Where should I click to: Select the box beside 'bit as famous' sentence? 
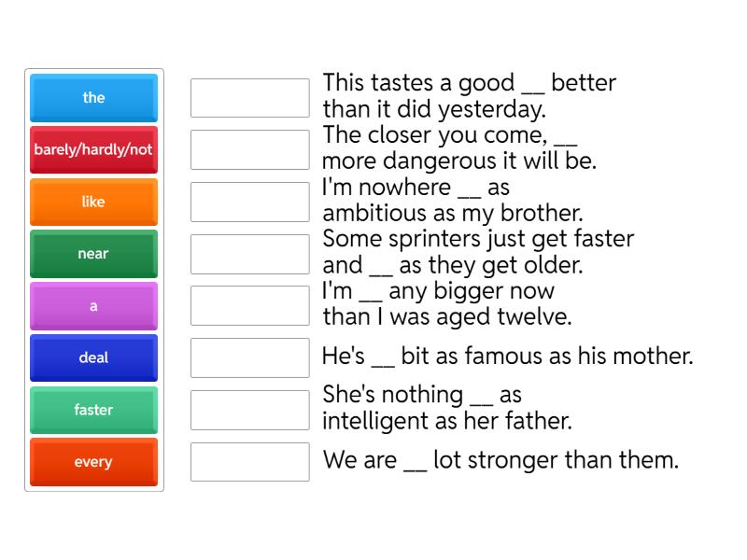(x=249, y=357)
